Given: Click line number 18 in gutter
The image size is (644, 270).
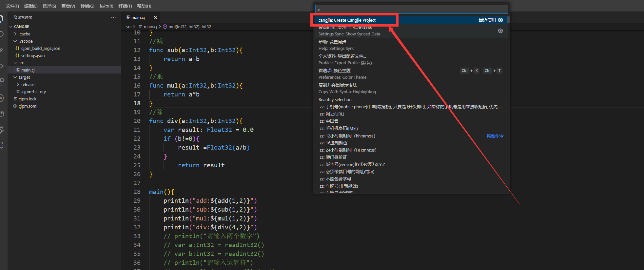Looking at the screenshot, I should click(137, 103).
